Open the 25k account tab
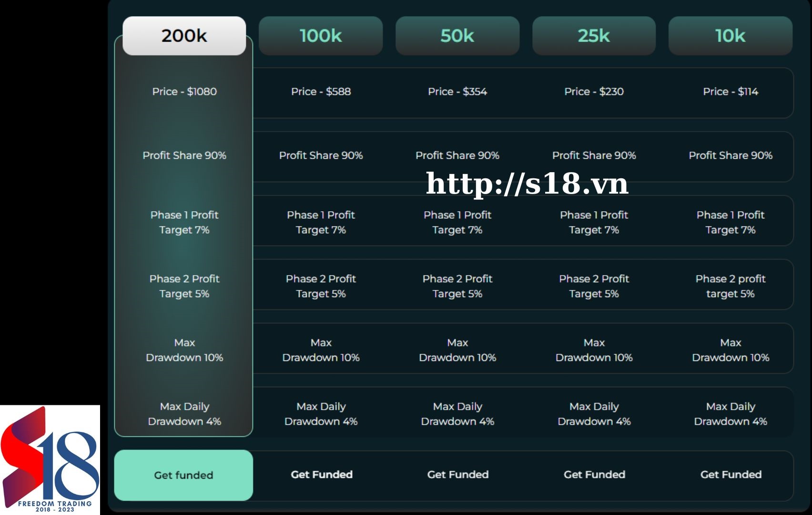812x515 pixels. point(594,36)
